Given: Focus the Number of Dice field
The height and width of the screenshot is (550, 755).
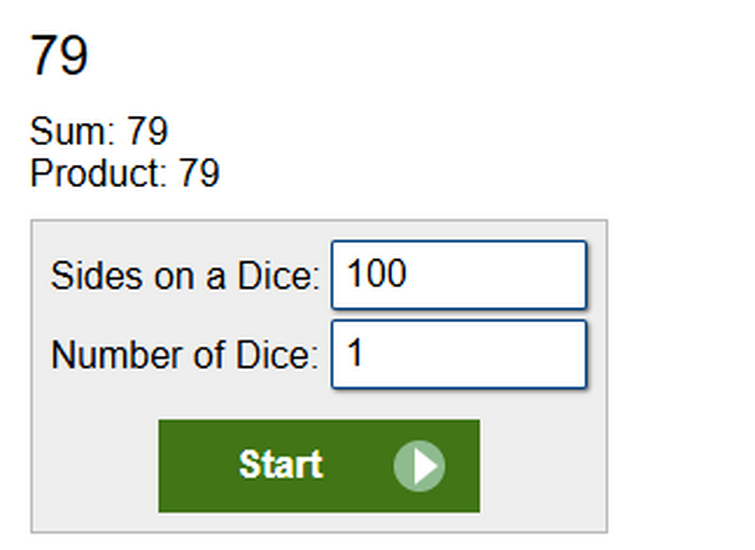Looking at the screenshot, I should click(x=459, y=354).
